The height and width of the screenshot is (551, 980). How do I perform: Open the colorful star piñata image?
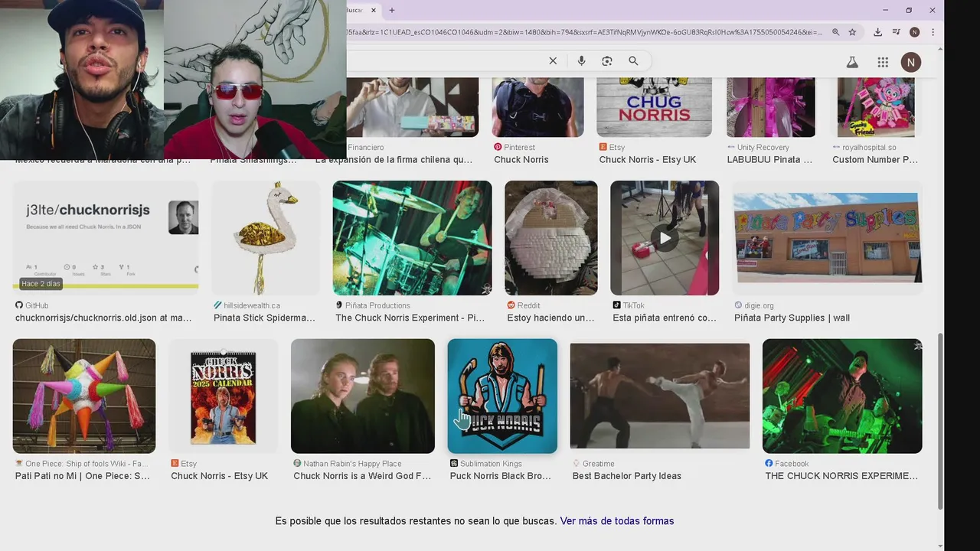84,396
